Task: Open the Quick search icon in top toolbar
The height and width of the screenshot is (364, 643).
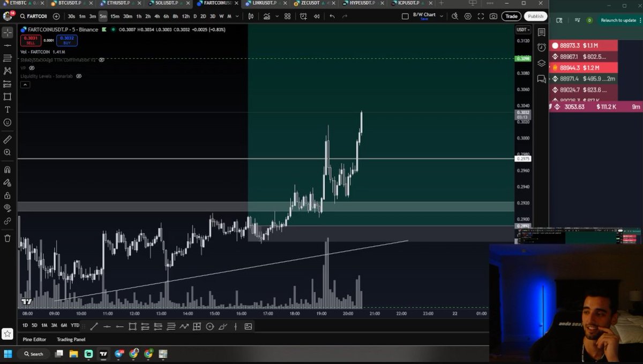Action: (x=455, y=17)
